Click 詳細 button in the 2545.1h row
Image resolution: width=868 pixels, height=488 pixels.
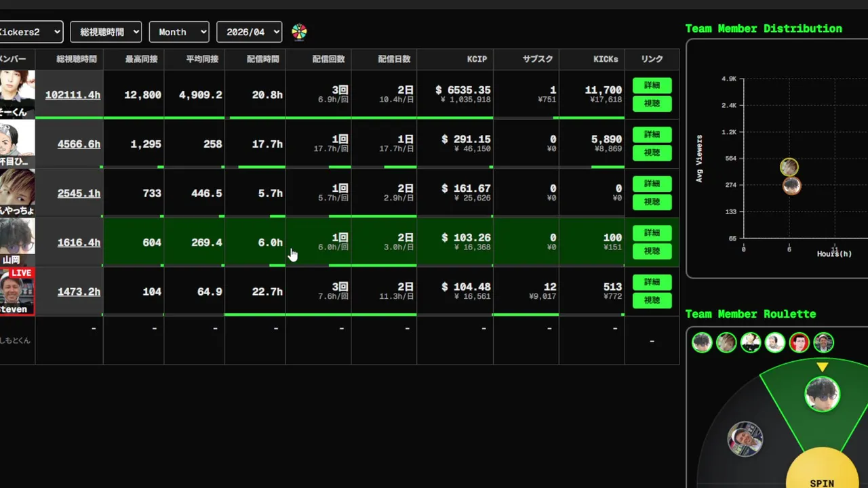click(x=652, y=184)
